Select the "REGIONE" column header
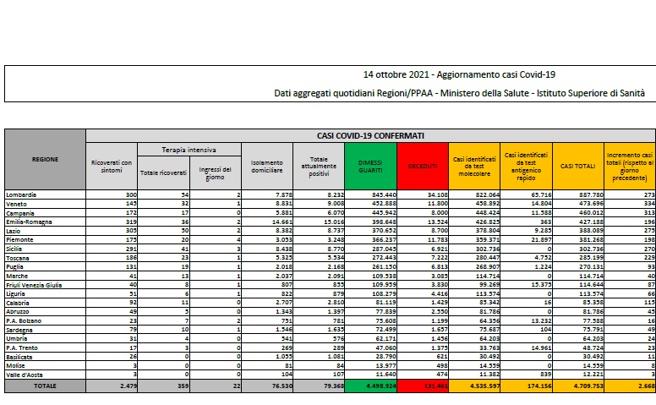 (45, 159)
